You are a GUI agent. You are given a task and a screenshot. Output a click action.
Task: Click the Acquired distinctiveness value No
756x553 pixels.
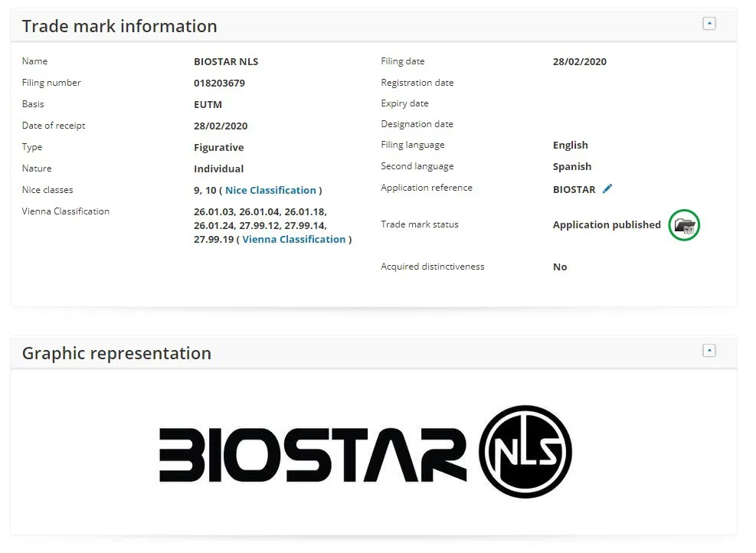click(x=559, y=267)
